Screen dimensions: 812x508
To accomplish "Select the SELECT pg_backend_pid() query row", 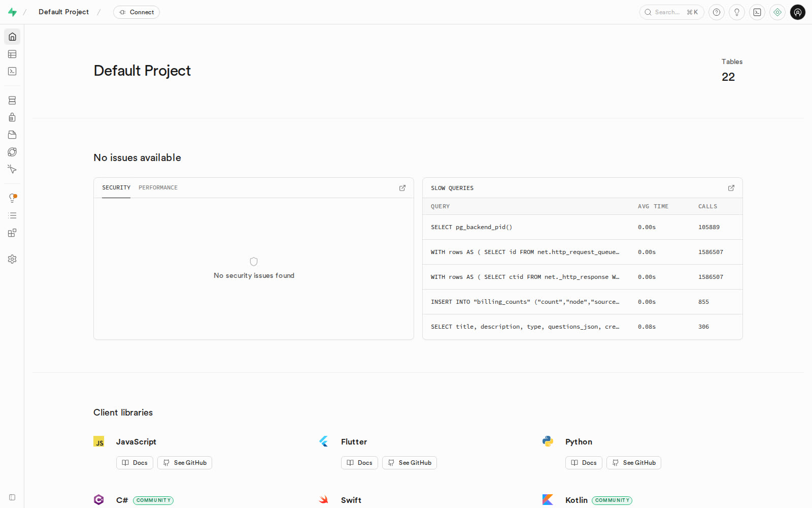I will (583, 227).
